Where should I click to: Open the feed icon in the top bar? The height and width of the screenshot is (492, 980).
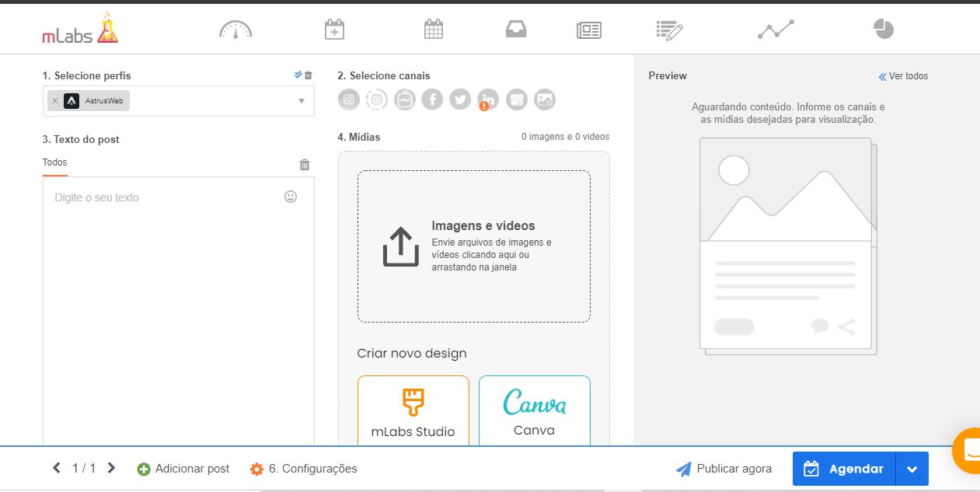[588, 30]
